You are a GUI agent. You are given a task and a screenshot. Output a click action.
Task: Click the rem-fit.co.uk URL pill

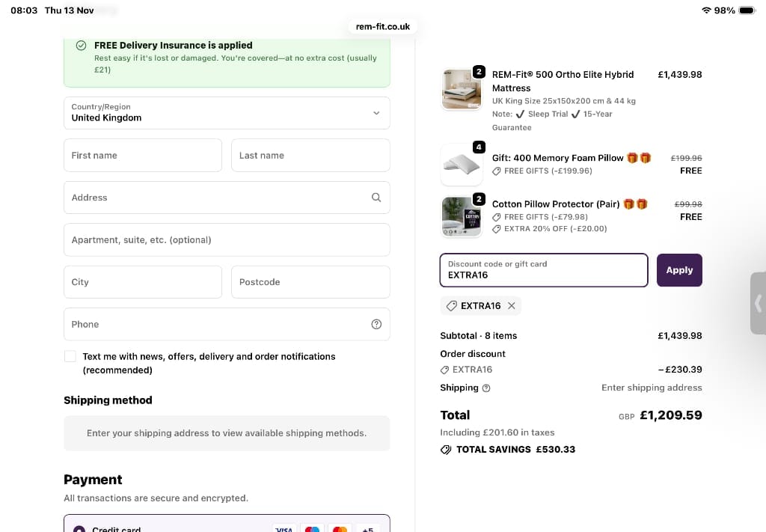coord(382,26)
